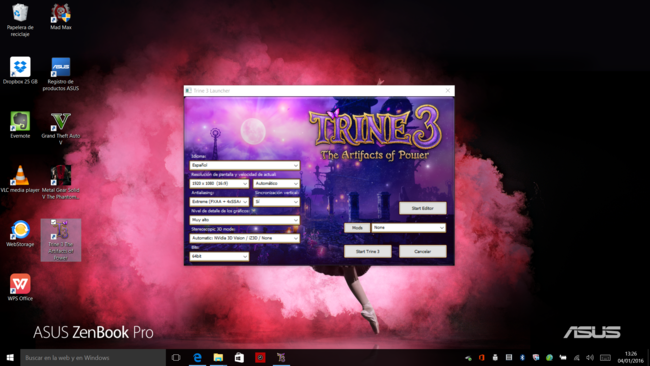Open the WebStorage desktop shortcut
650x366 pixels.
point(20,233)
